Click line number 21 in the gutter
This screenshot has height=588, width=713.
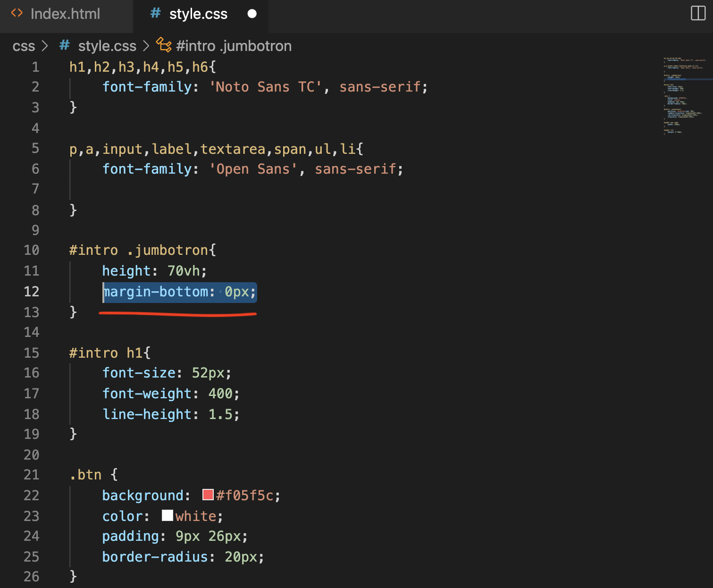click(x=32, y=475)
